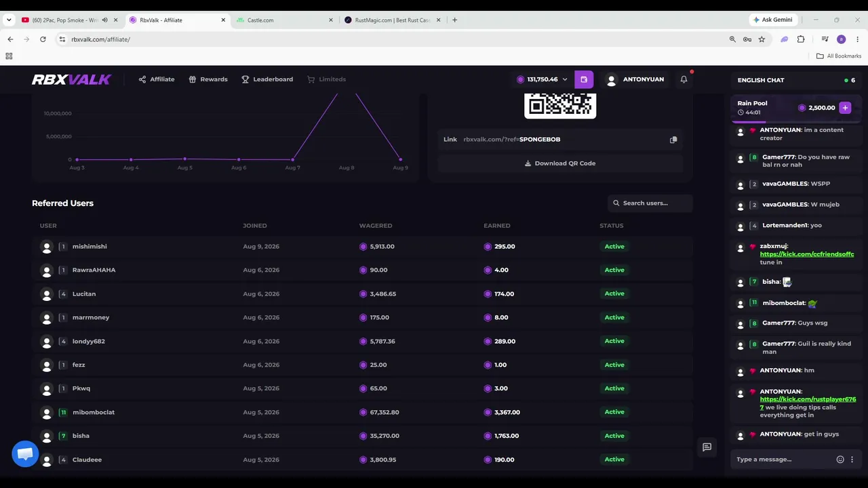The image size is (868, 488).
Task: Click user mibomboclat in referred list
Action: coord(94,413)
